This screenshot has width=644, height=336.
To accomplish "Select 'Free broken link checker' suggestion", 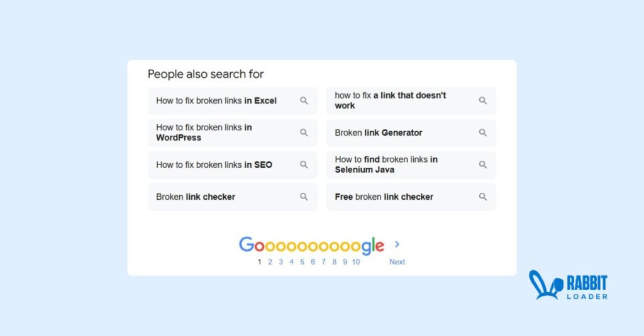I will [x=411, y=197].
